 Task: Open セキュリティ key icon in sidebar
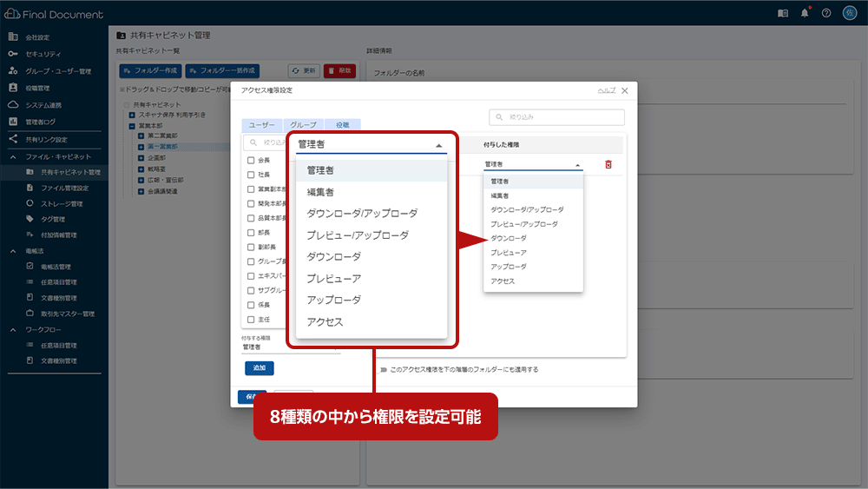pyautogui.click(x=13, y=54)
